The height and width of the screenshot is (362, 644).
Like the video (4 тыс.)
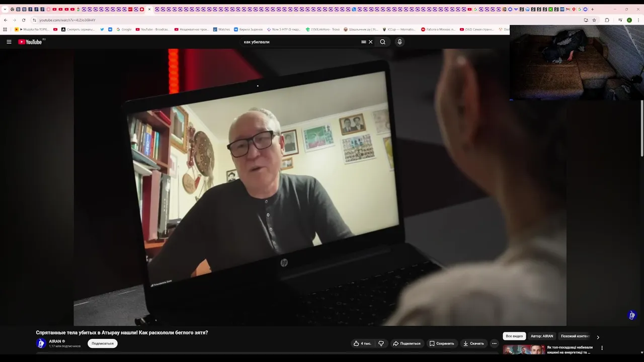click(362, 343)
